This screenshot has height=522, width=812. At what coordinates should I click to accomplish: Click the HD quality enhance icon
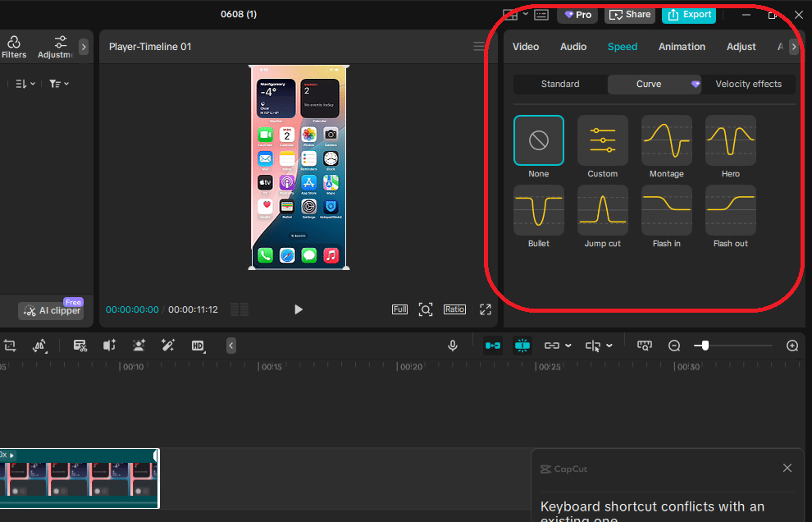coord(198,346)
